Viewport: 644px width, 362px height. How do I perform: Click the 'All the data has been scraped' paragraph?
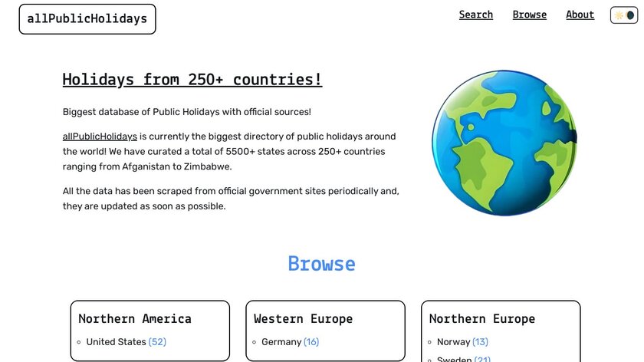click(231, 199)
